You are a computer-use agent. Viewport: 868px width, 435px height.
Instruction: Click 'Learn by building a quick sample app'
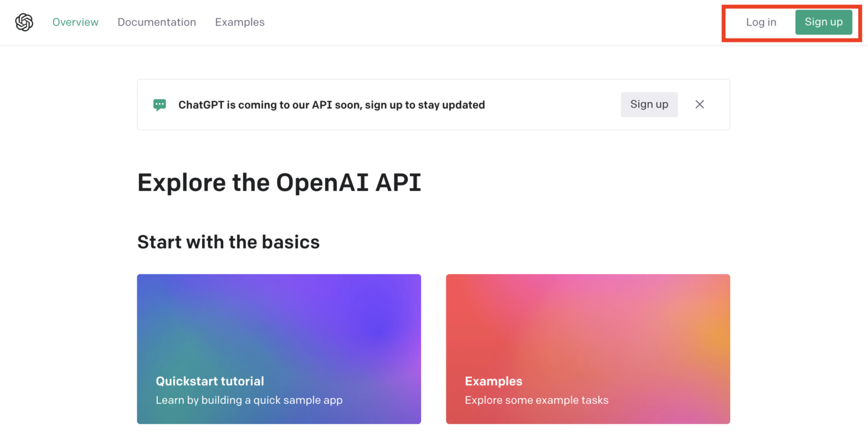click(x=249, y=400)
